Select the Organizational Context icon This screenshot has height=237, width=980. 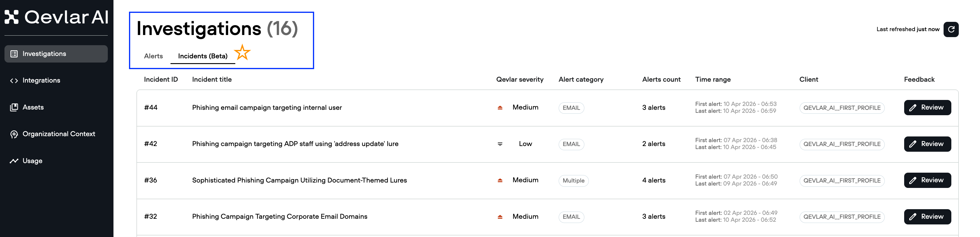(x=14, y=134)
